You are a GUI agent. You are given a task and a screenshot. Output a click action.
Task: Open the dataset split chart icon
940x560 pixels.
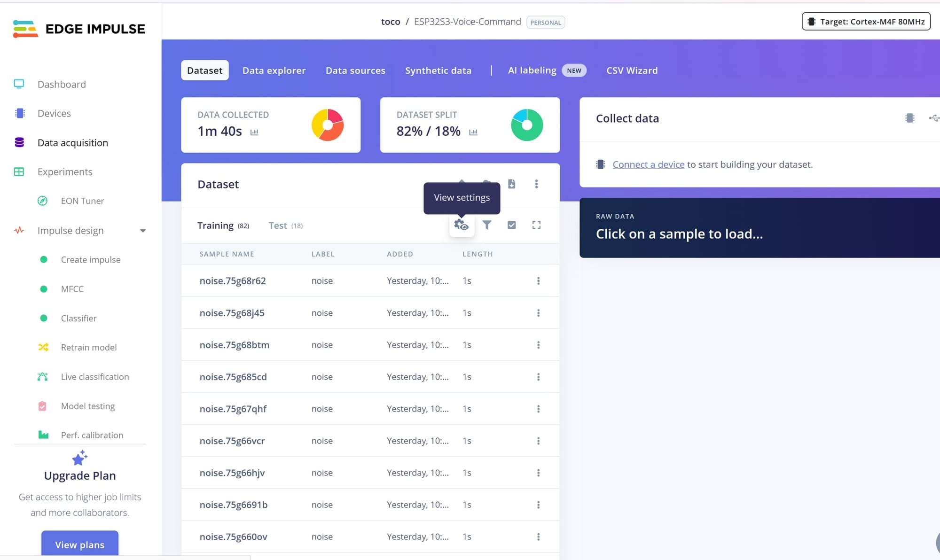point(473,132)
